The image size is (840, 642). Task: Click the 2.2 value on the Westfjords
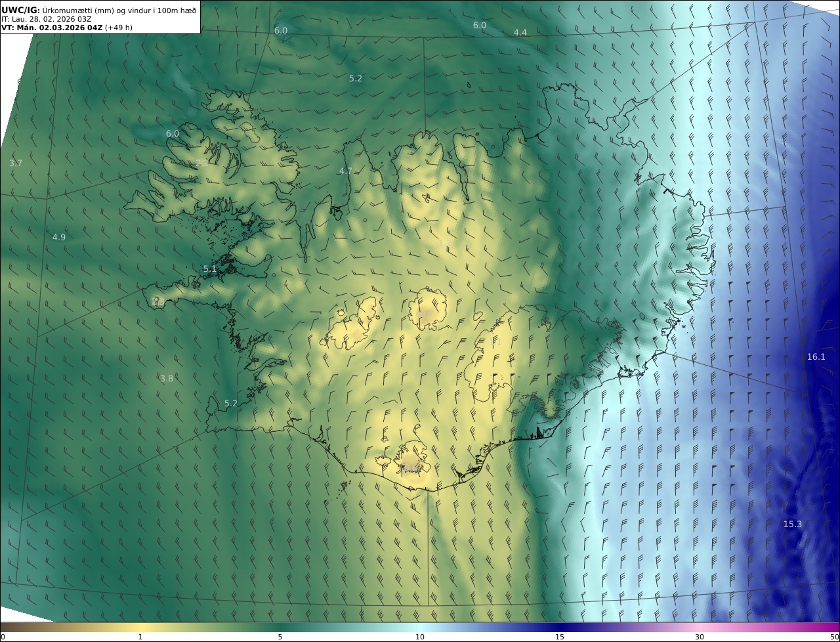pos(203,162)
